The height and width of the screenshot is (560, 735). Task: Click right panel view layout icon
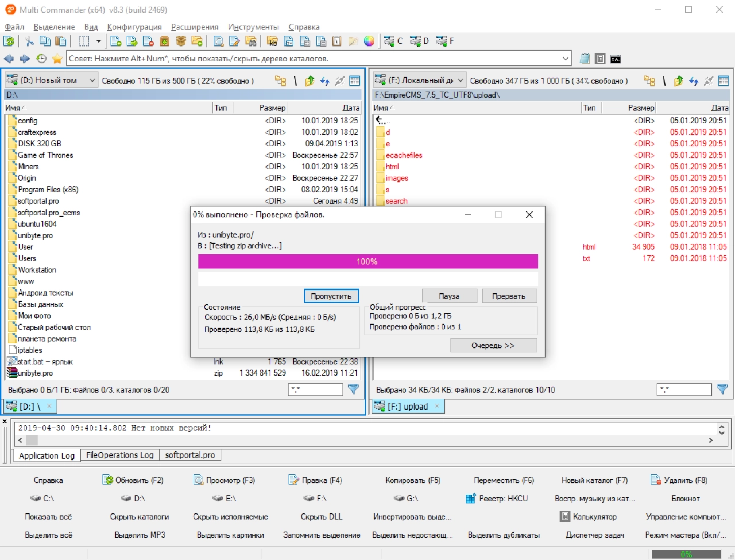point(724,81)
